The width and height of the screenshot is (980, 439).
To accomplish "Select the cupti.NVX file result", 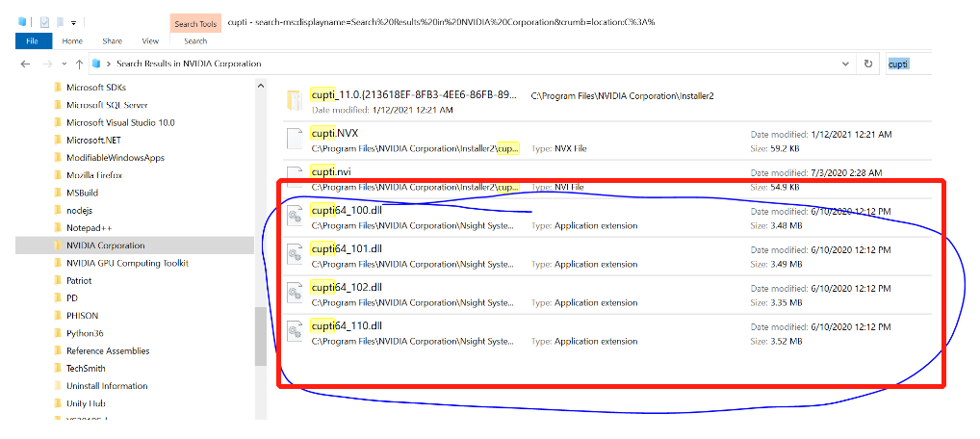I will pyautogui.click(x=605, y=141).
